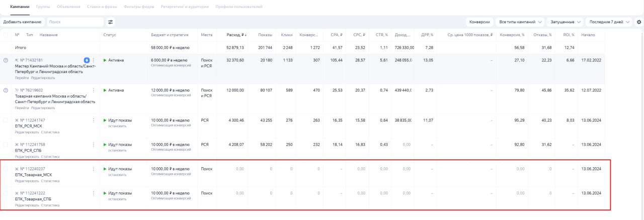Select checkbox for ЕПК_РСЯ_МСК campaign

click(x=6, y=121)
